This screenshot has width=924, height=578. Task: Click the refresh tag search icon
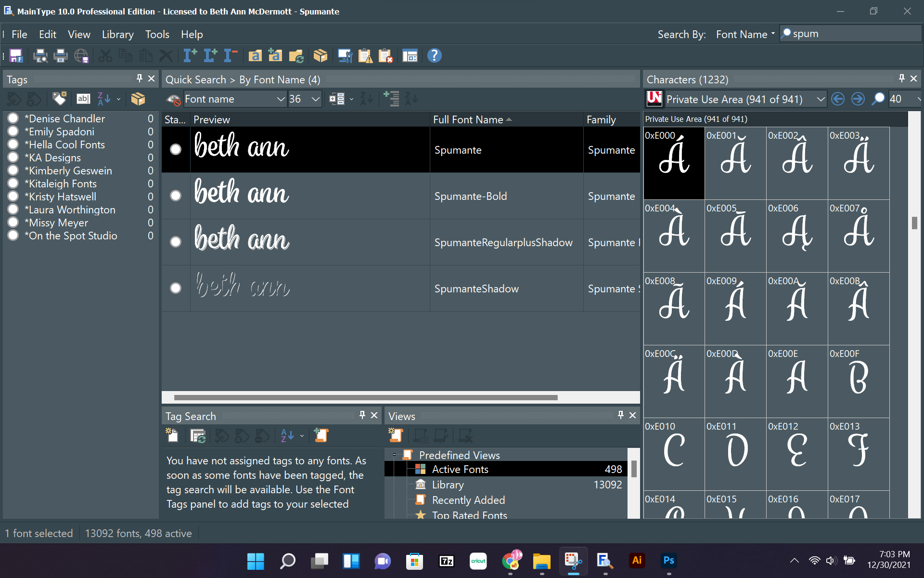(x=198, y=436)
